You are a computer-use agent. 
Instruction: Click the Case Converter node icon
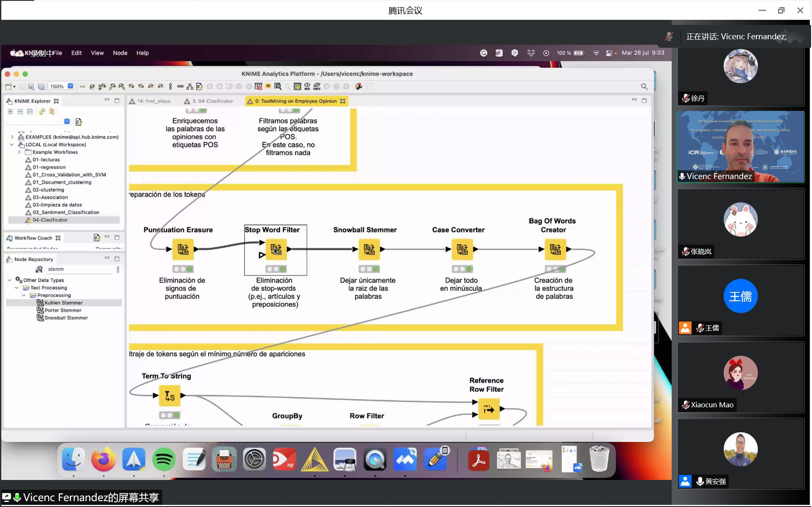coord(462,249)
